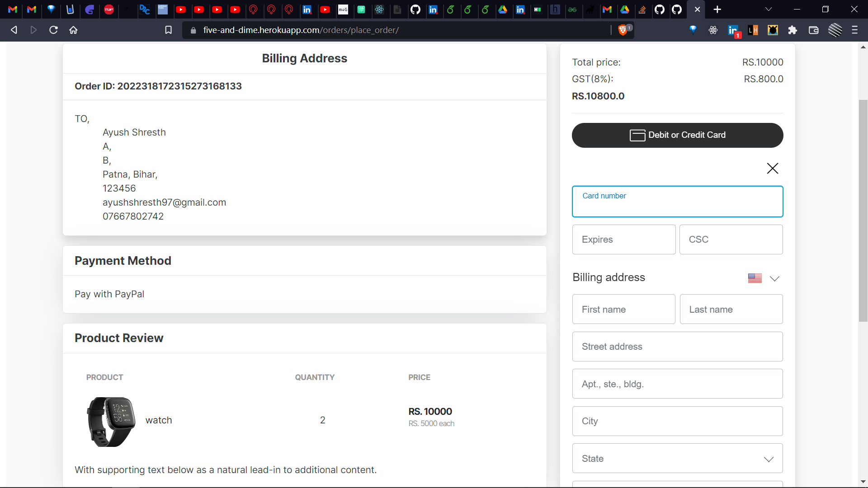Open the Brave Rewards triangle icon

click(693, 30)
